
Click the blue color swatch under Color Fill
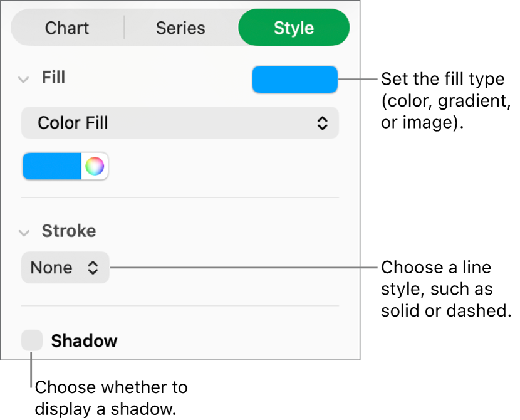[x=51, y=165]
